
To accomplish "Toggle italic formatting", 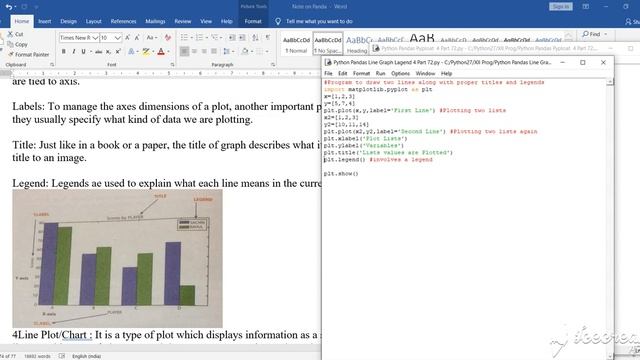I will (x=73, y=51).
